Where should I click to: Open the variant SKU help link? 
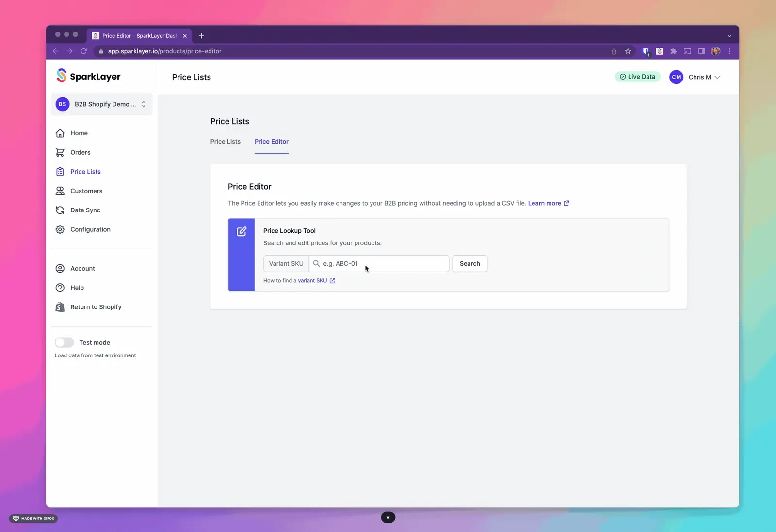click(316, 281)
